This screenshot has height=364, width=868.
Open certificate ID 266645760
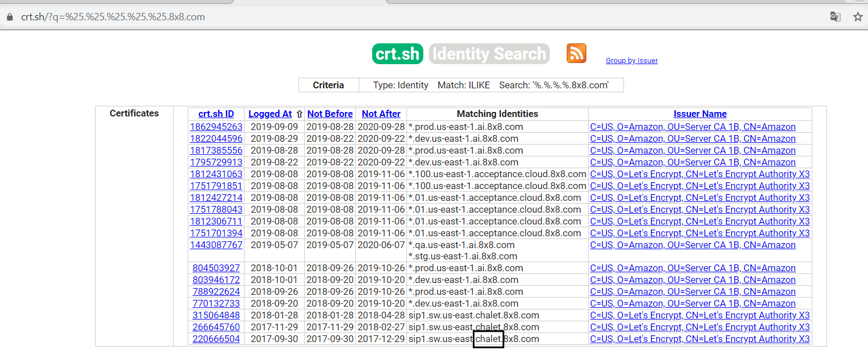point(216,327)
